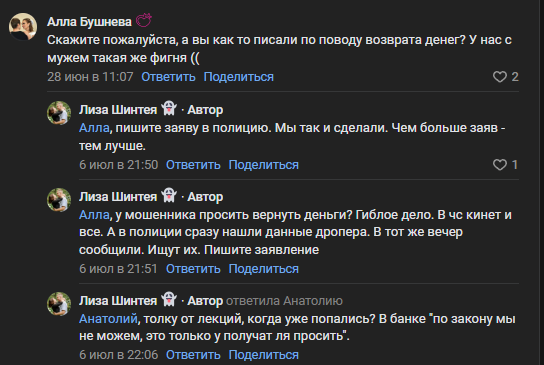This screenshot has width=544, height=365.
Task: Open Лиза Шинтея avatar on 21:51 reply
Action: (59, 200)
